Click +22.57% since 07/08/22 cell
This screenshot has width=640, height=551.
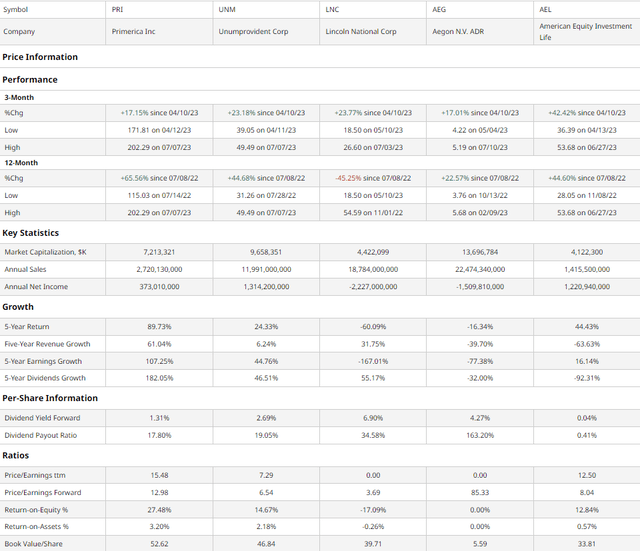click(x=480, y=178)
